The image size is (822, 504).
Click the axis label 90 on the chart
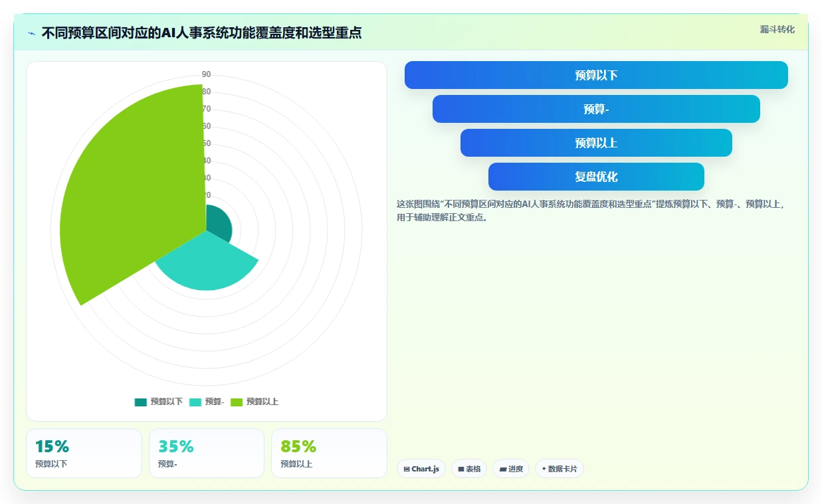click(x=206, y=74)
